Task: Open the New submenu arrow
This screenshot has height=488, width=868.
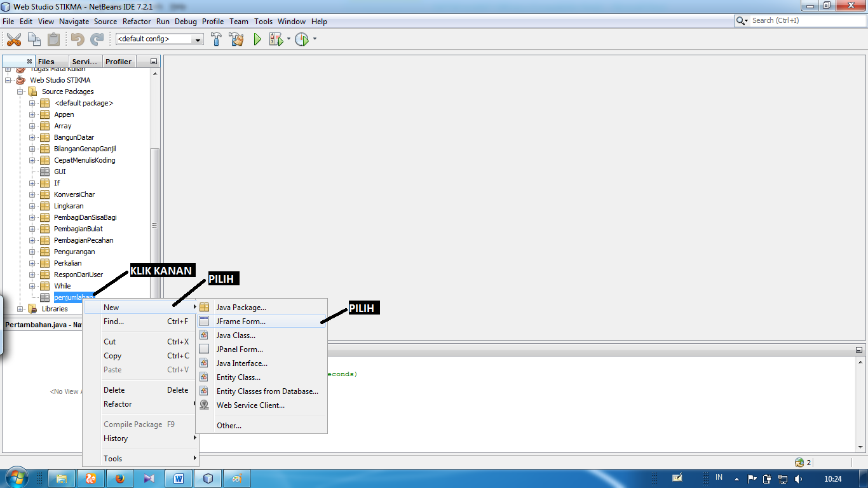Action: coord(195,307)
